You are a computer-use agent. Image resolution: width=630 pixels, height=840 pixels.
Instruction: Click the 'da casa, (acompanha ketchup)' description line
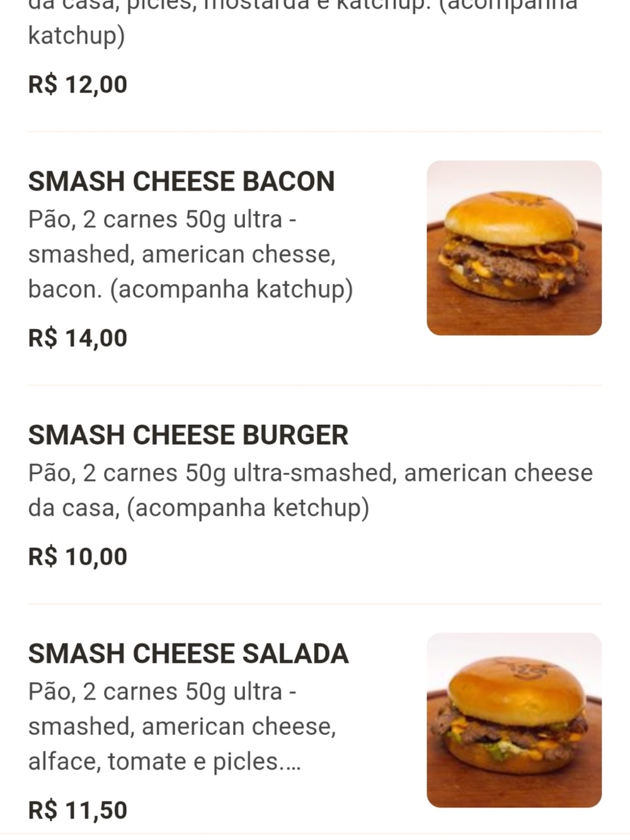click(198, 508)
